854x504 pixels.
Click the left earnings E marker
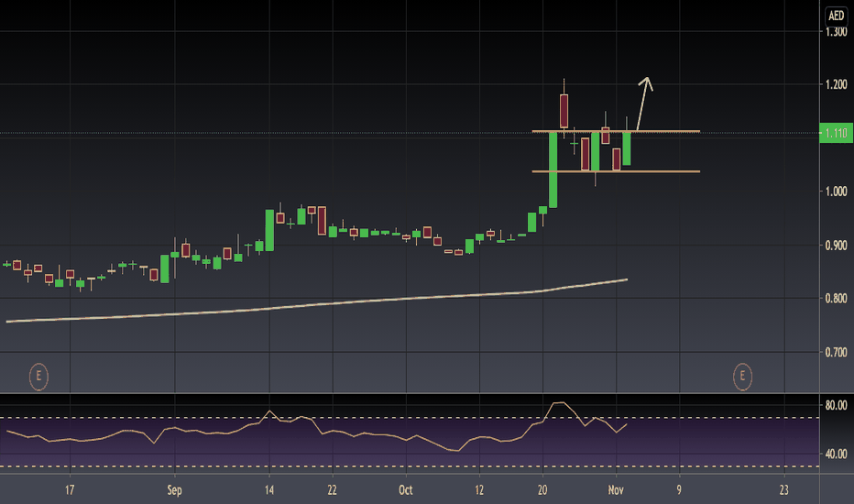[x=38, y=377]
